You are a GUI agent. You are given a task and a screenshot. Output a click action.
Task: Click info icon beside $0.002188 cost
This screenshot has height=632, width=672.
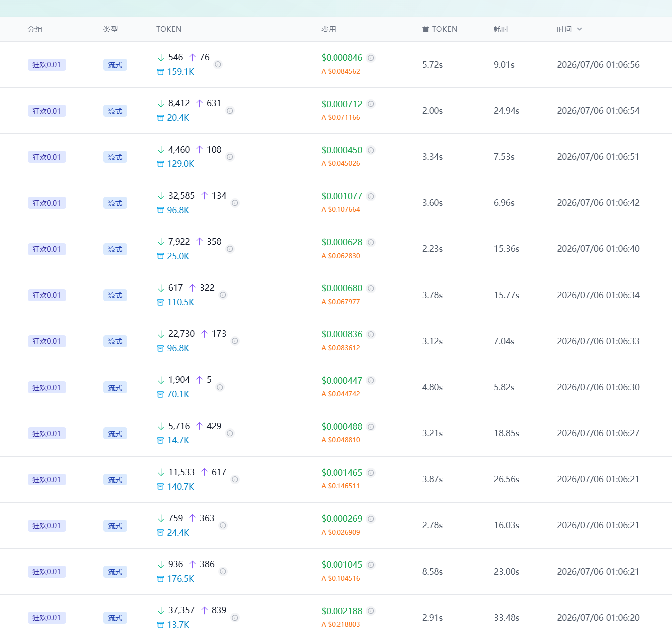coord(371,611)
